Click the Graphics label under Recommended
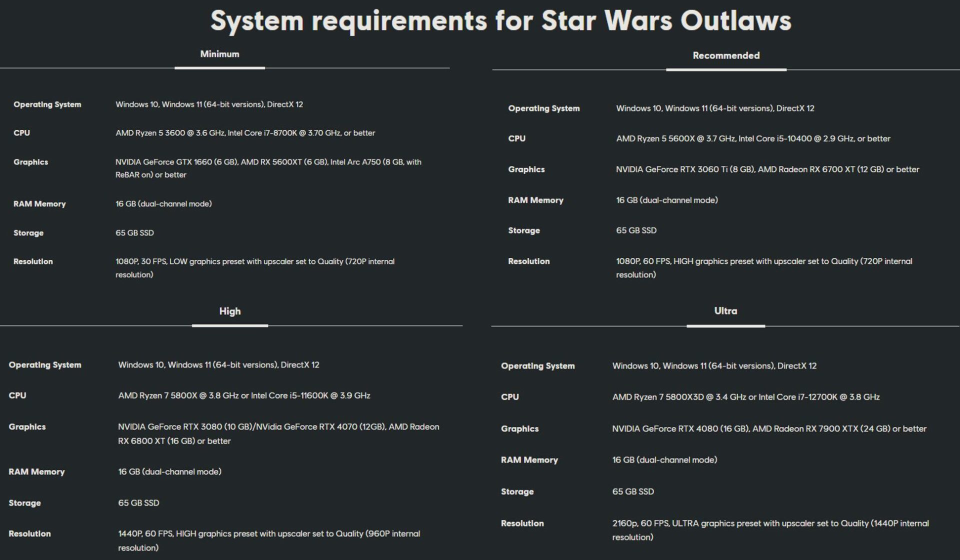960x560 pixels. point(526,169)
